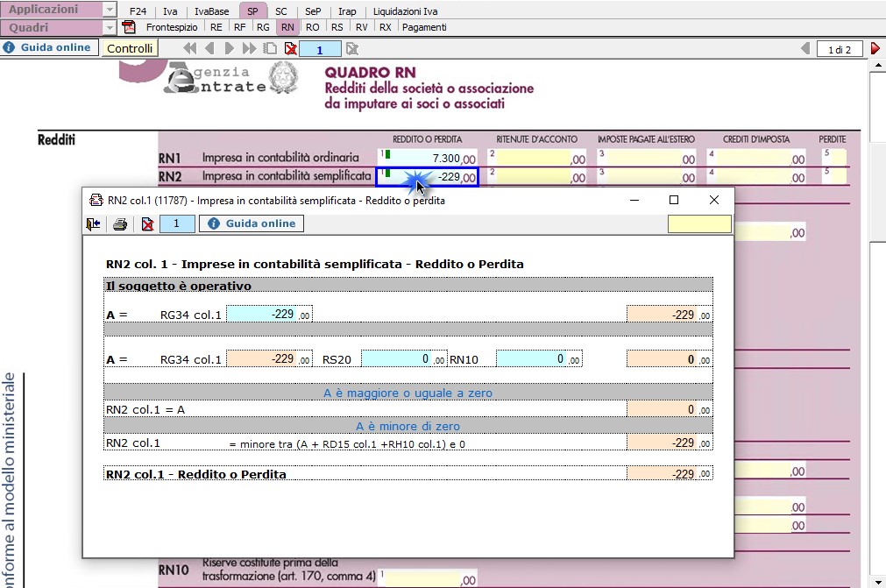
Task: Go to the Frontespizio section
Action: [172, 27]
